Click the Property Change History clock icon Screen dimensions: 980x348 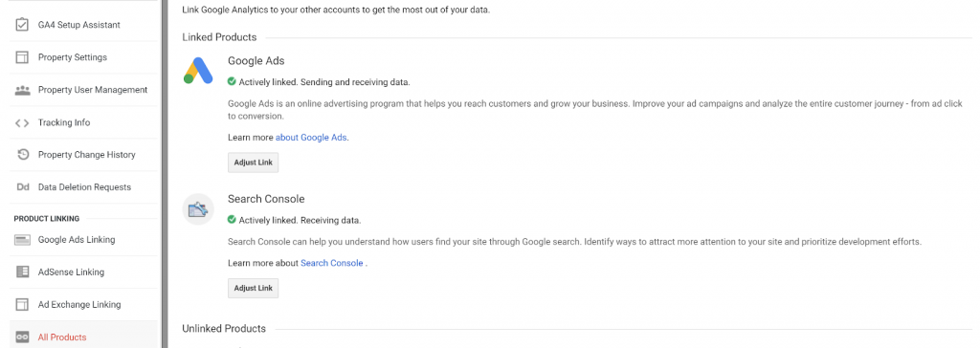click(x=23, y=155)
